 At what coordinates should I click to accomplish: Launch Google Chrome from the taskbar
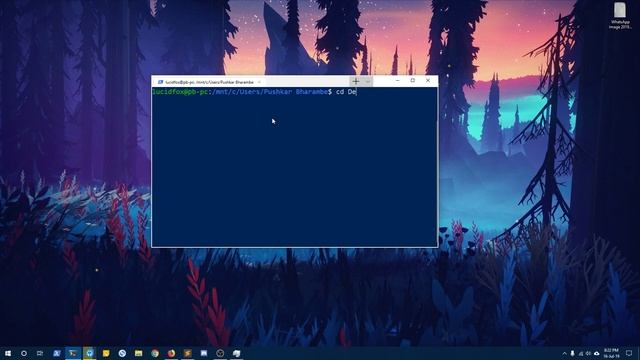tap(155, 353)
